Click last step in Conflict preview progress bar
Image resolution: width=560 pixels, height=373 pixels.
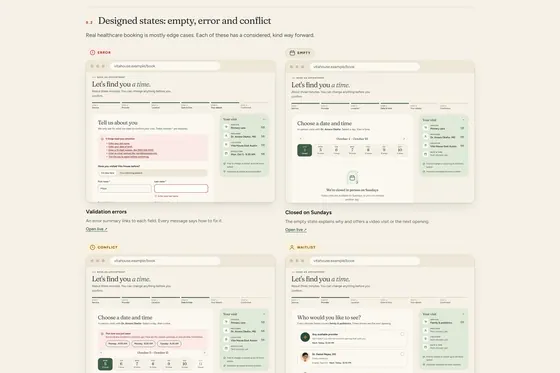(255, 300)
